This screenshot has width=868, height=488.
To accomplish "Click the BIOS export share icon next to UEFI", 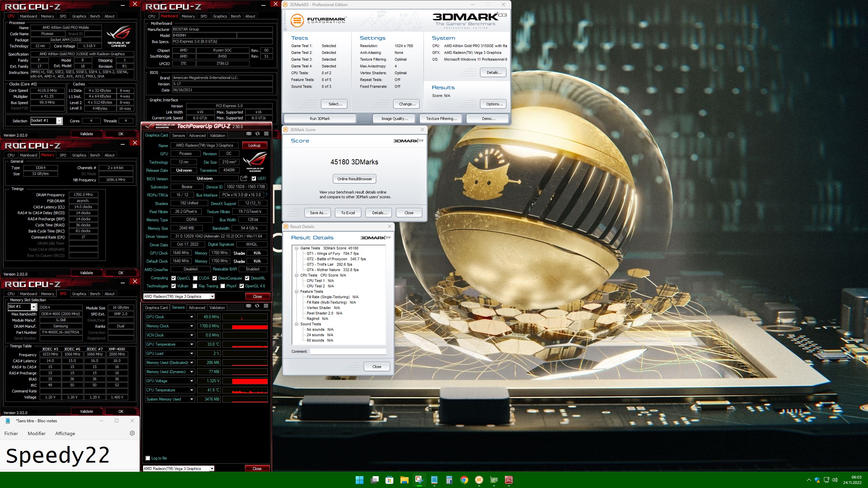I will 244,178.
